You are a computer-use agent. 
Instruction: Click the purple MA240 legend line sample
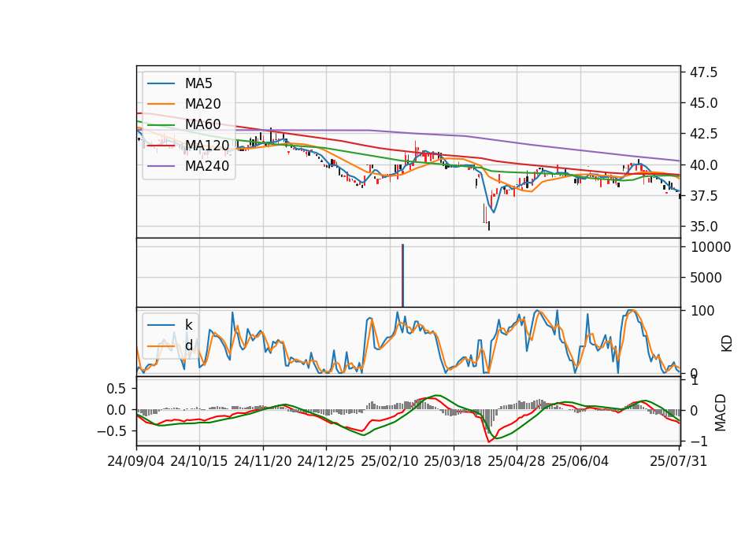point(161,166)
